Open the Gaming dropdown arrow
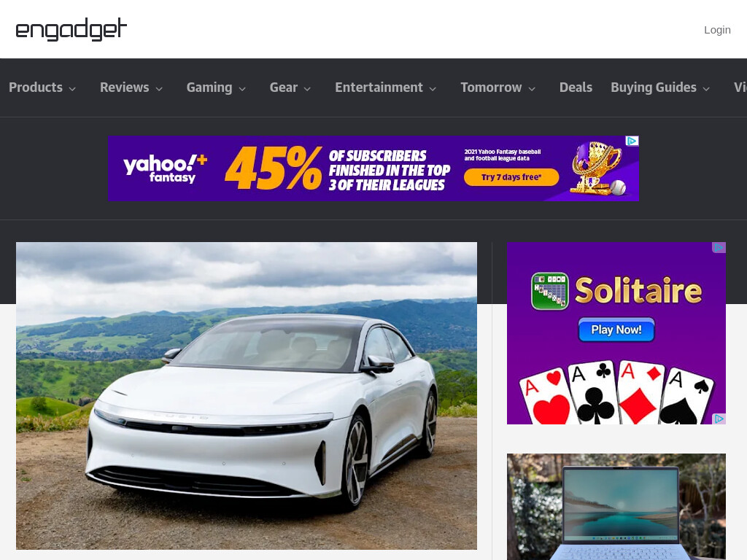Viewport: 747px width, 560px height. tap(242, 88)
